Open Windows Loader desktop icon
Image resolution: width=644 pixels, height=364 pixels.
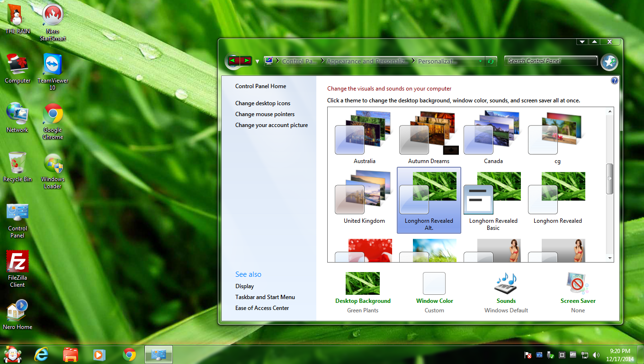53,171
